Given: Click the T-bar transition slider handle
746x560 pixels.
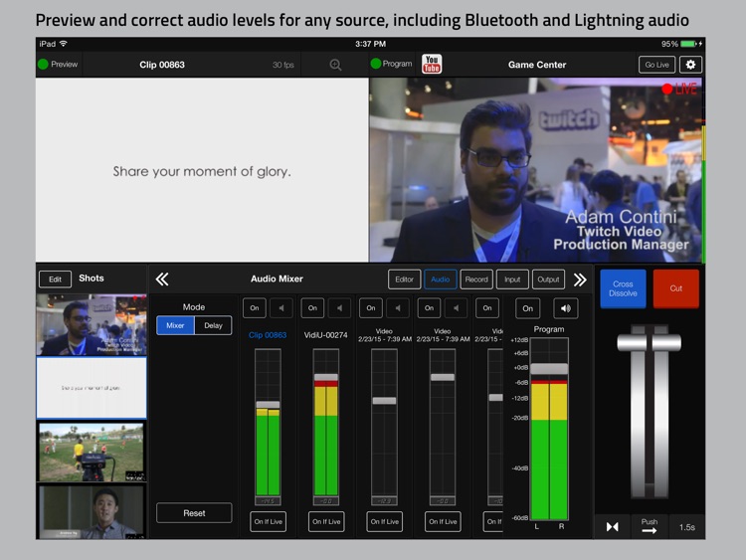Looking at the screenshot, I should pyautogui.click(x=649, y=342).
